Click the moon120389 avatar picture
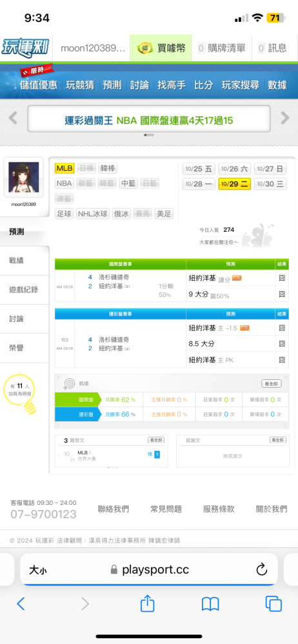The width and height of the screenshot is (298, 644). (x=23, y=177)
